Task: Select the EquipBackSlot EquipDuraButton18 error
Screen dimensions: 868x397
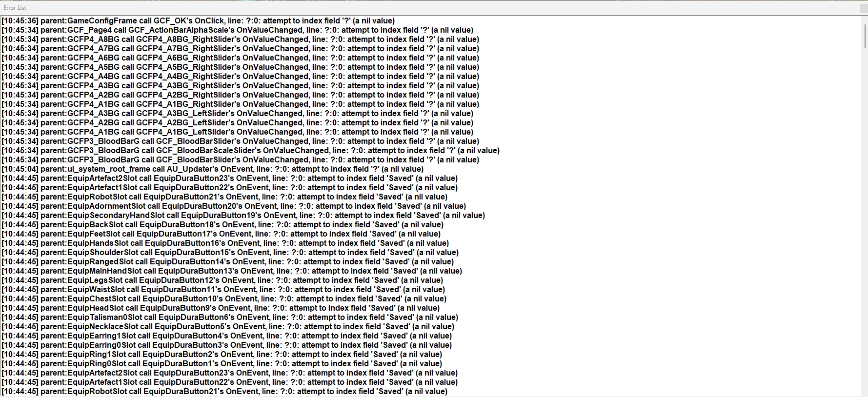Action: (x=222, y=225)
